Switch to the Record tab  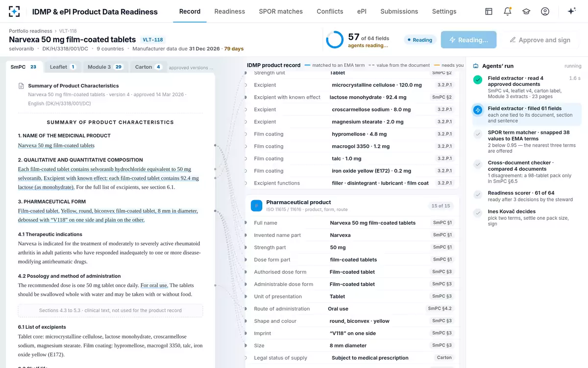click(x=190, y=11)
